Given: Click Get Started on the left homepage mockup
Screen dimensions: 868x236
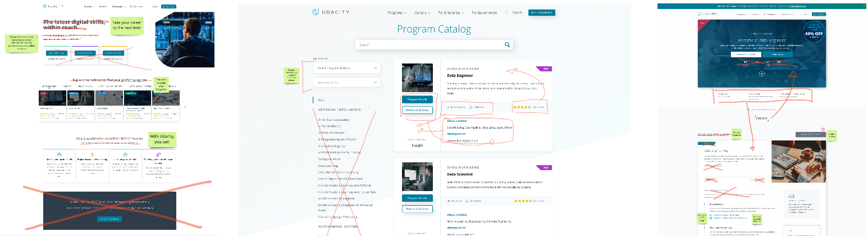Looking at the screenshot, I should click(x=168, y=6).
